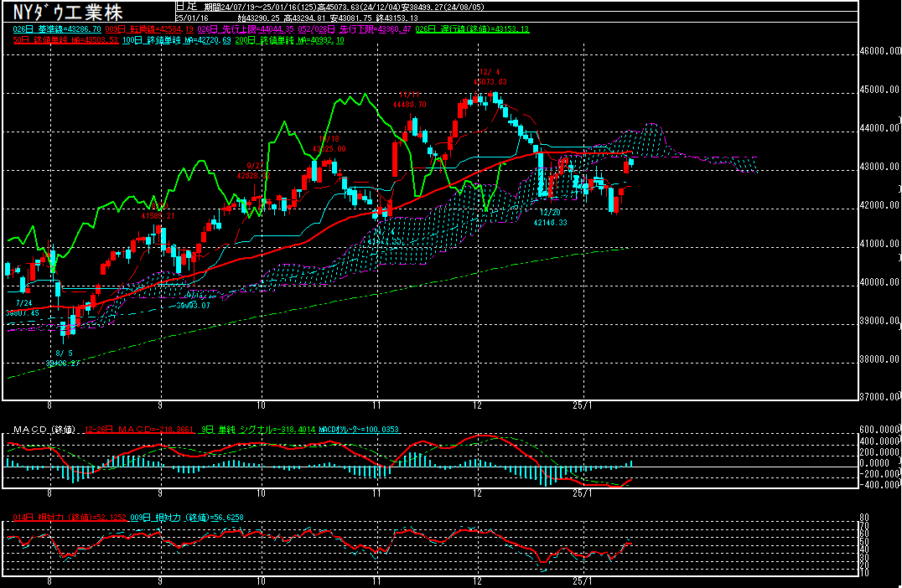Select the daily high 高43294.81
902x588 pixels.
[x=305, y=18]
